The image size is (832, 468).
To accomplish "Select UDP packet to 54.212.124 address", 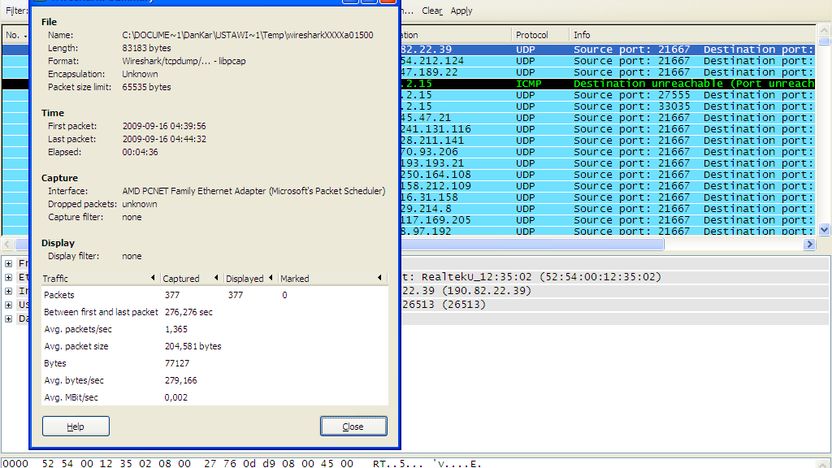I will [608, 60].
